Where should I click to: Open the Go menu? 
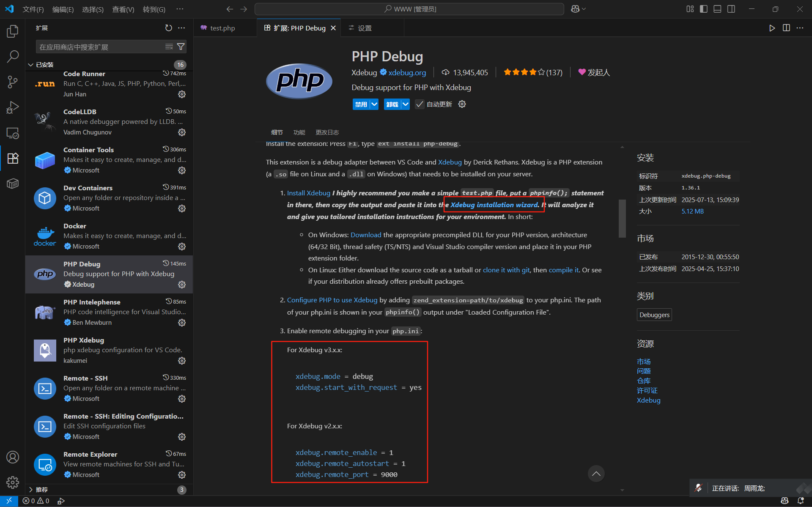pyautogui.click(x=154, y=9)
